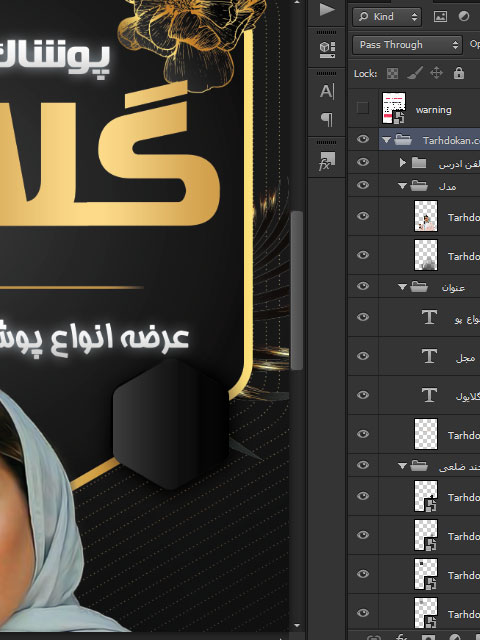This screenshot has width=480, height=640.
Task: Hide the انواع پو text layer
Action: pos(362,317)
